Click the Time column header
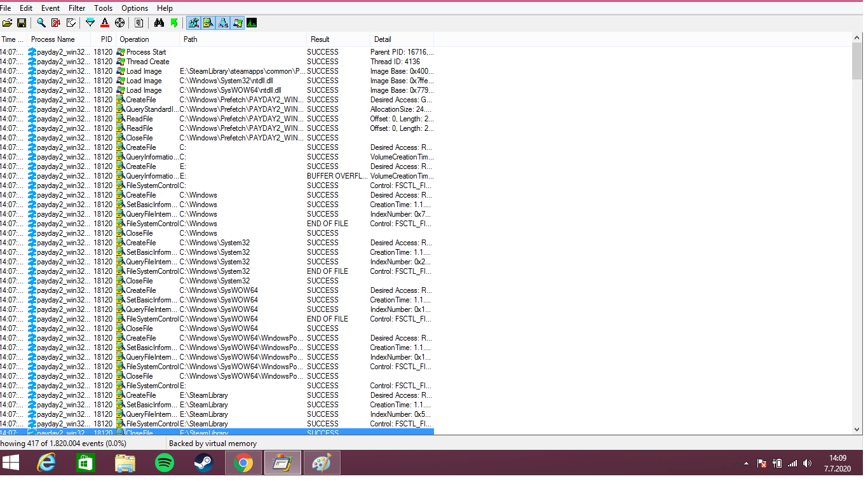This screenshot has width=868, height=488. pos(12,39)
